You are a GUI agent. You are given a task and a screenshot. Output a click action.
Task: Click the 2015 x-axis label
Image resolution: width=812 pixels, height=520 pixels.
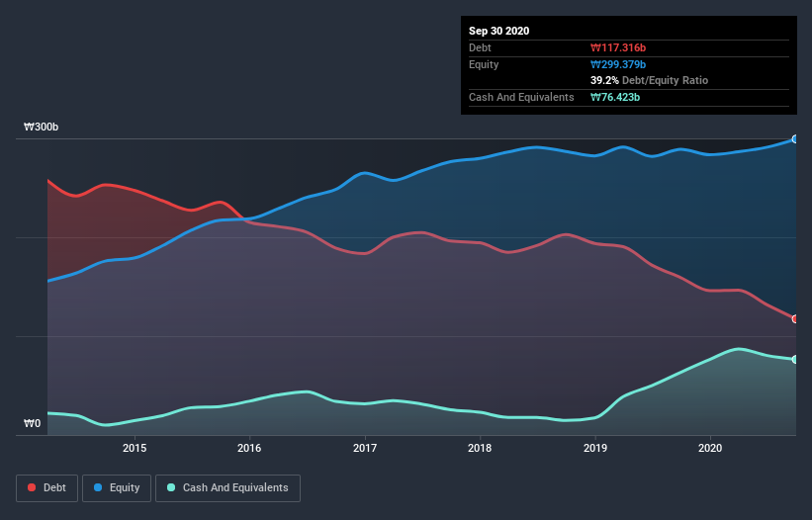click(x=135, y=448)
